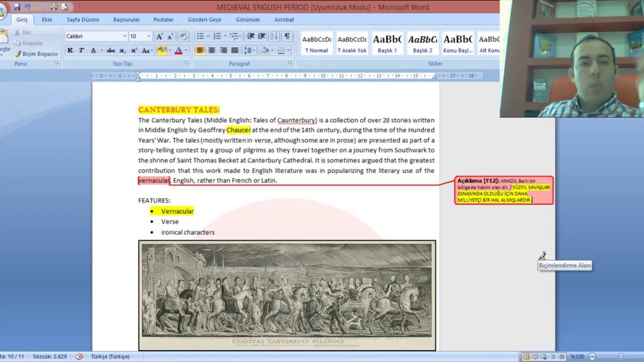Apply subscript formatting

[123, 50]
